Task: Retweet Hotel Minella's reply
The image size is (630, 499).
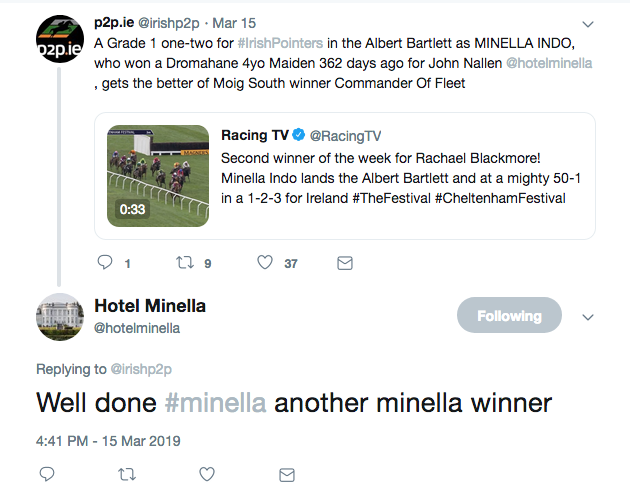Action: click(127, 475)
